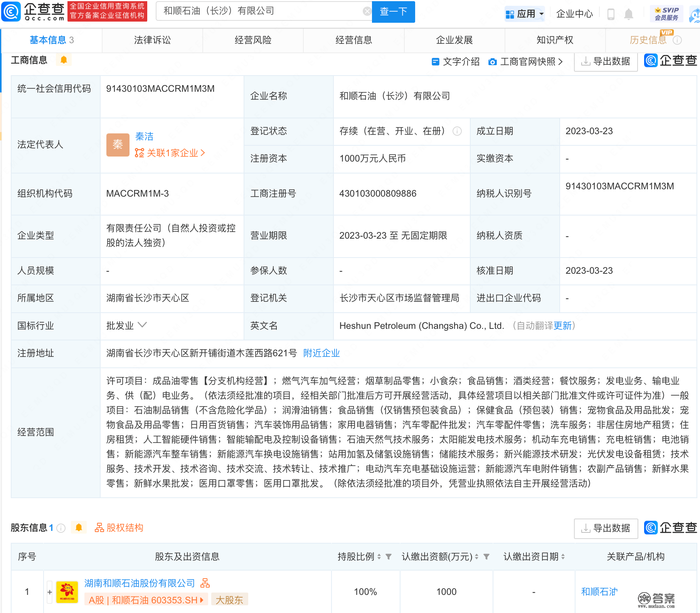Switch to 企业发展 tab

click(454, 40)
